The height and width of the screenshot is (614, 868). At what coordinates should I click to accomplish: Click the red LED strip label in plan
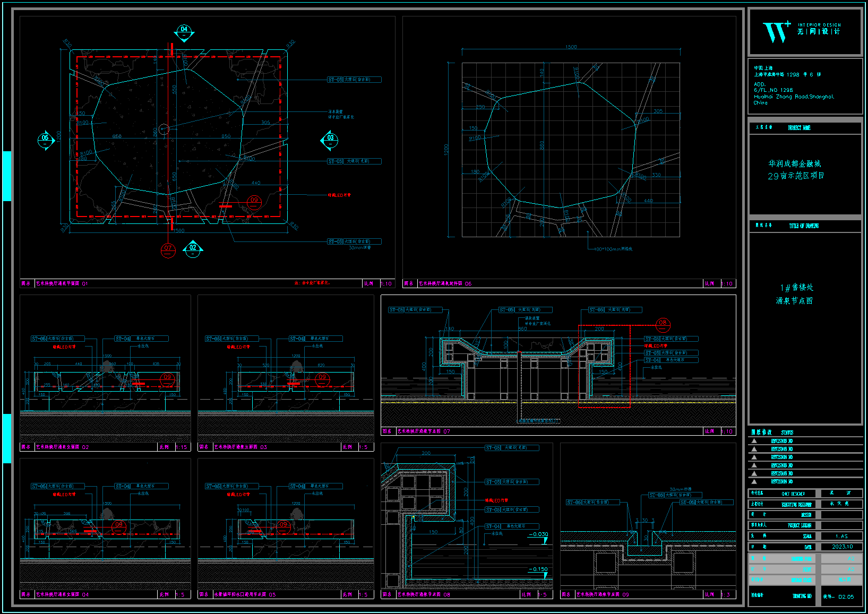coord(339,195)
